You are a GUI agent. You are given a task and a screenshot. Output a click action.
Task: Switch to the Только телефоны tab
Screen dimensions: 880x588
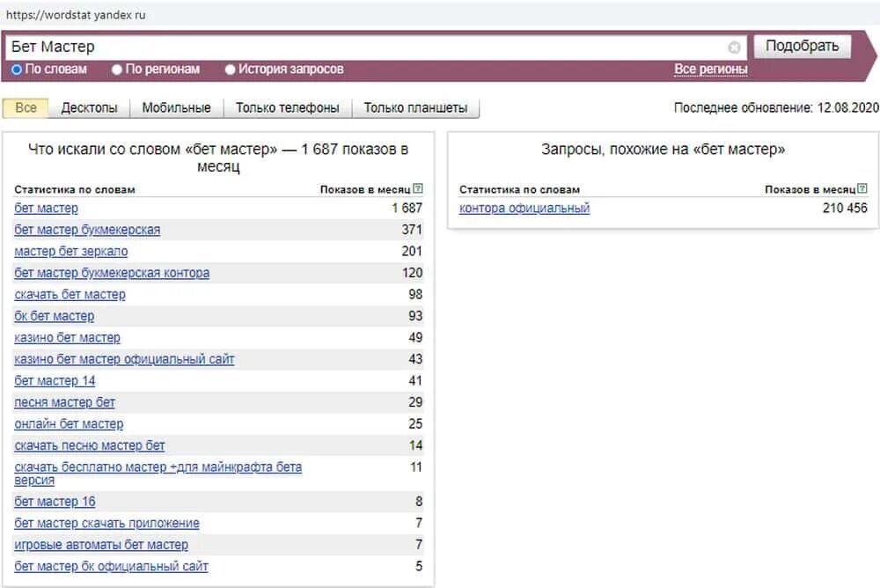pos(288,107)
